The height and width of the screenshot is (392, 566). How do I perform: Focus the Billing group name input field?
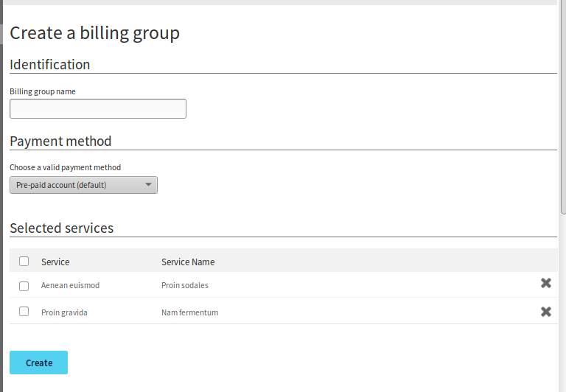tap(98, 109)
